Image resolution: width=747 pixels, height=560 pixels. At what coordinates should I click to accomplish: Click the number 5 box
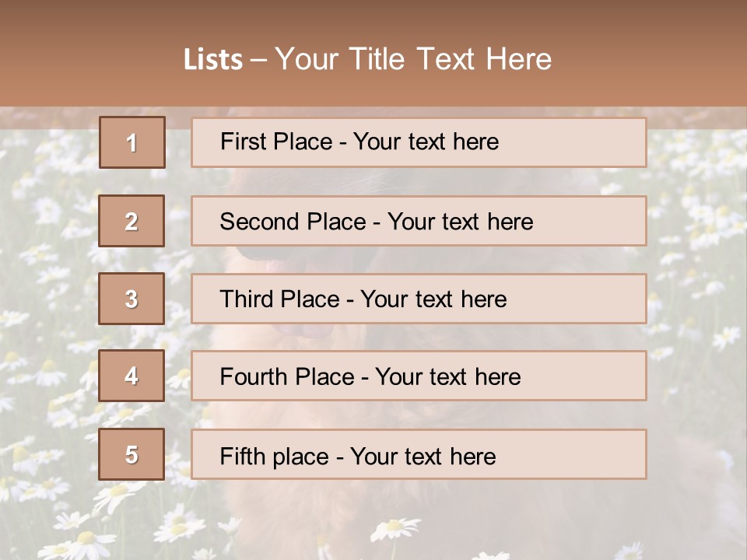click(x=132, y=454)
